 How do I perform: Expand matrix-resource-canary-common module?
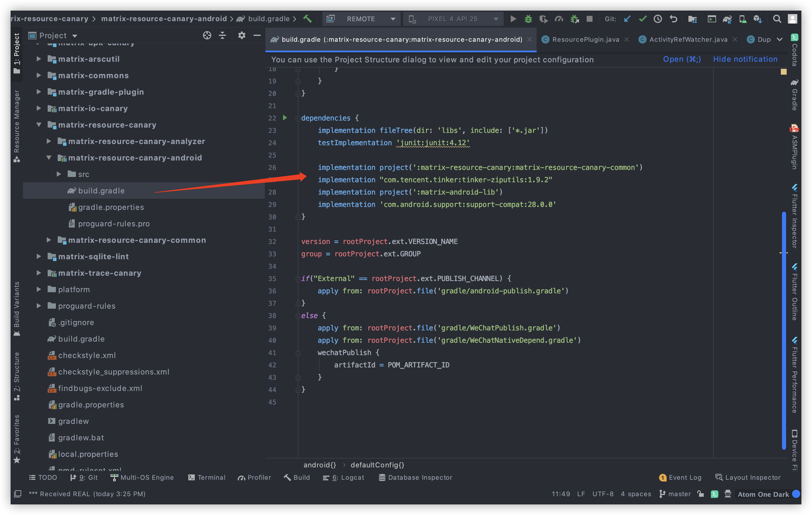(x=49, y=240)
